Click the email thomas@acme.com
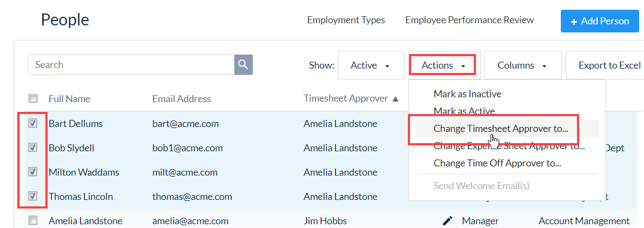 192,196
